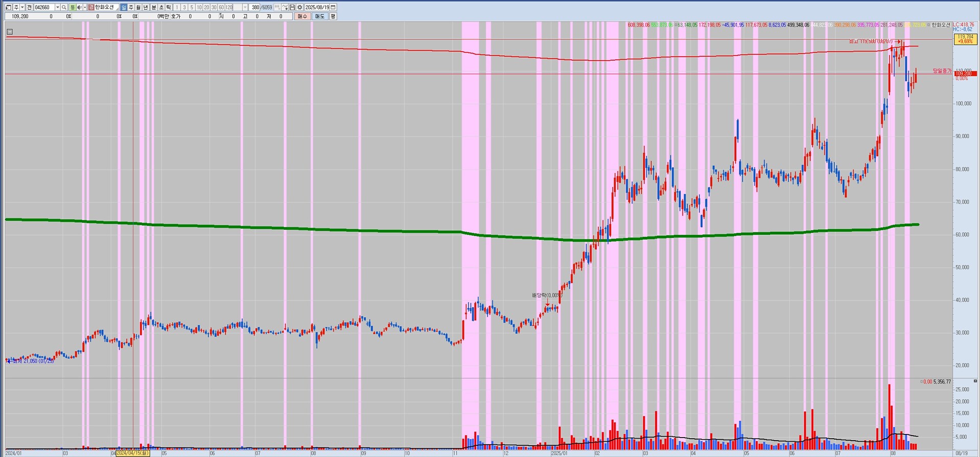Click the 호가 label in info bar
980x457 pixels.
coord(176,16)
